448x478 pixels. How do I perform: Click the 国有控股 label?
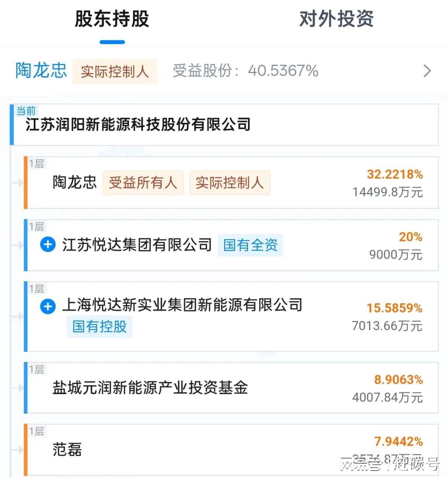click(100, 327)
